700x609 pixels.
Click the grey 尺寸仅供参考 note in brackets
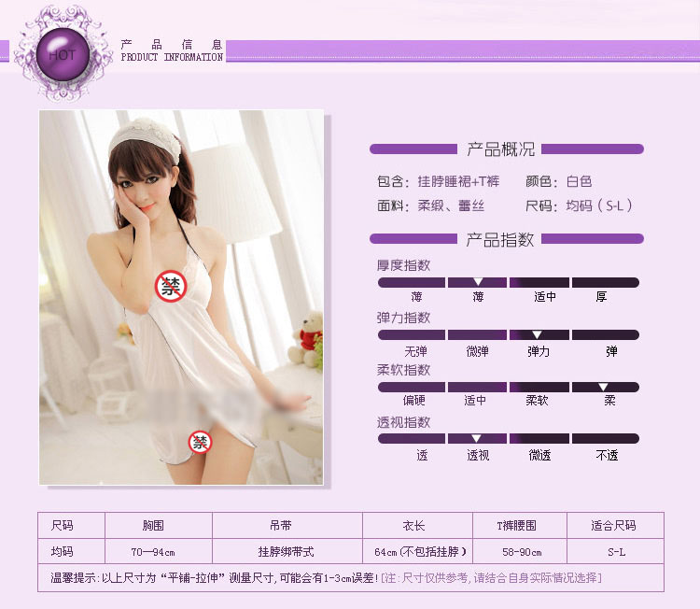tap(491, 578)
